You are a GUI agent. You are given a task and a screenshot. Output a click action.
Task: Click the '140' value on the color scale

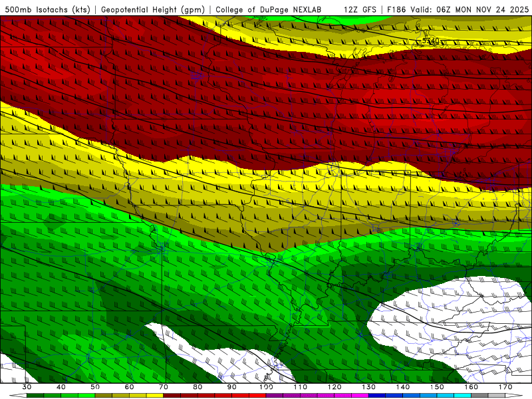(x=403, y=387)
